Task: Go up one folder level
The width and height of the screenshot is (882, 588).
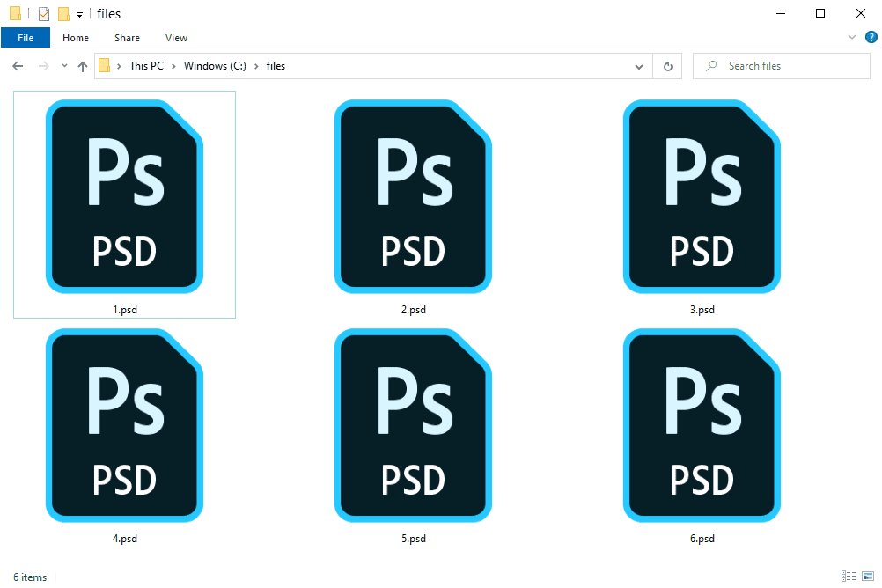Action: 83,66
